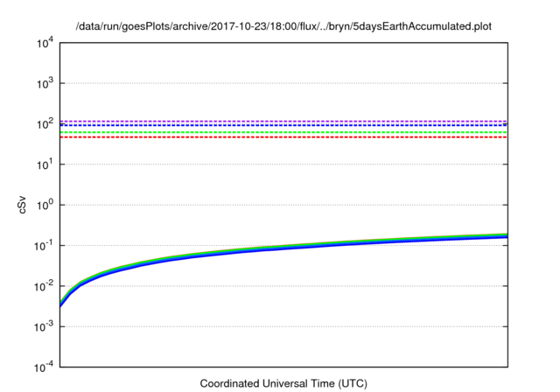Click the 10^0 y-axis tick label

pos(45,206)
